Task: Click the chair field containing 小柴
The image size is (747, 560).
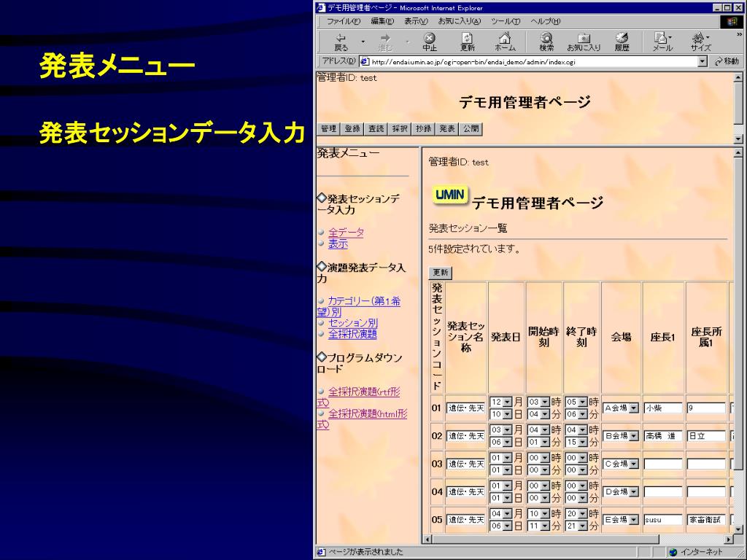Action: click(663, 408)
